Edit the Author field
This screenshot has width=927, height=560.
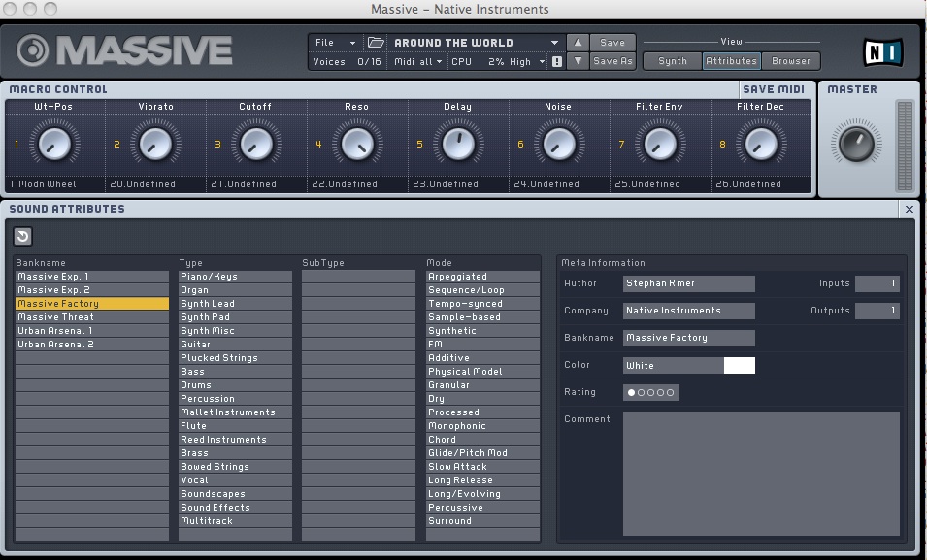click(x=689, y=283)
